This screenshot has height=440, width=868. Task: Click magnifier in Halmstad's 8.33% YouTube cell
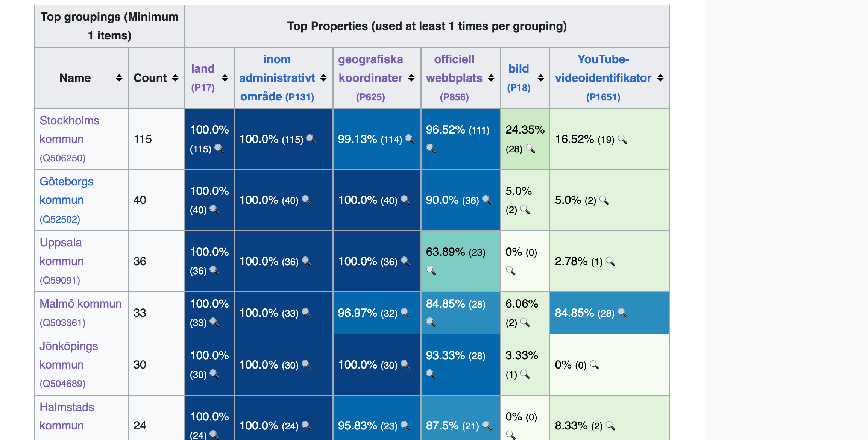610,426
